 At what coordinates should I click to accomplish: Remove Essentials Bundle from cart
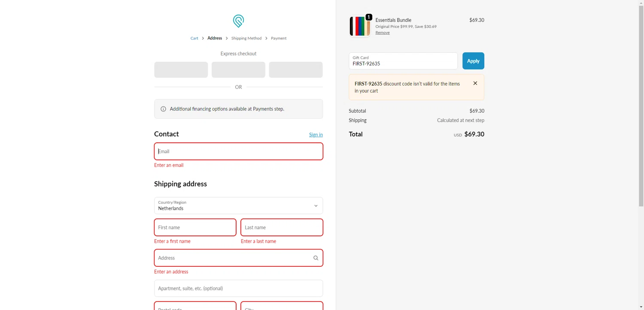pos(383,33)
